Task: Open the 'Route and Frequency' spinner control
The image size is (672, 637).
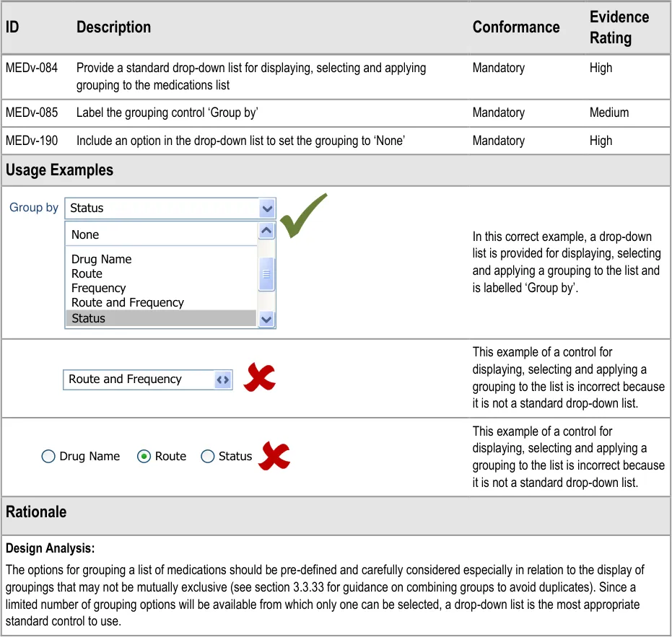Action: tap(223, 379)
